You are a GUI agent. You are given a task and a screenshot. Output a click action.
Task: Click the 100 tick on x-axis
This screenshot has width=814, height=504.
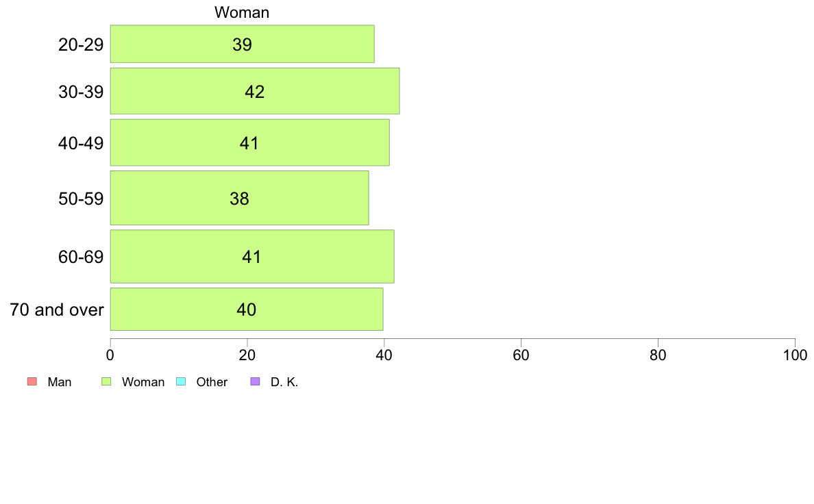[x=795, y=355]
